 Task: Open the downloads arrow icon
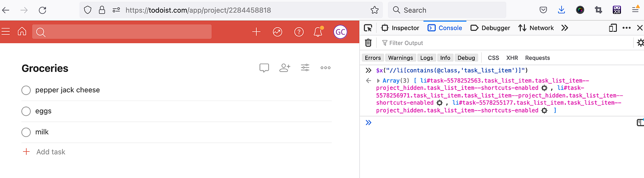[x=562, y=10]
